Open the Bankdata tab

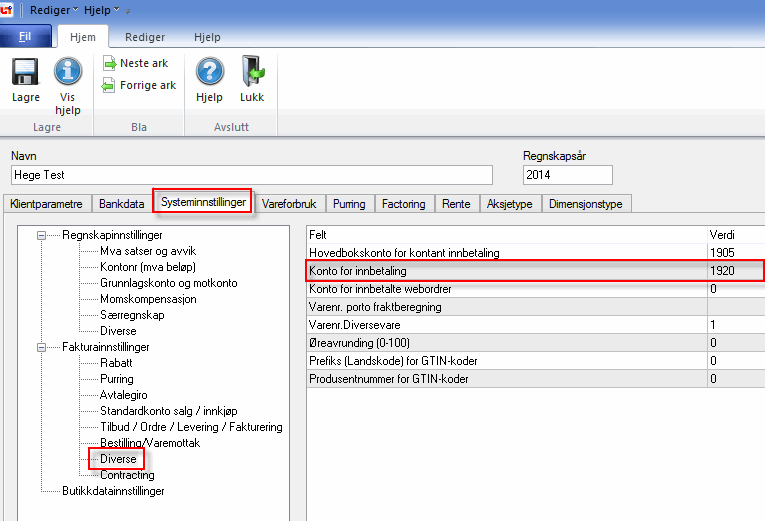click(121, 204)
